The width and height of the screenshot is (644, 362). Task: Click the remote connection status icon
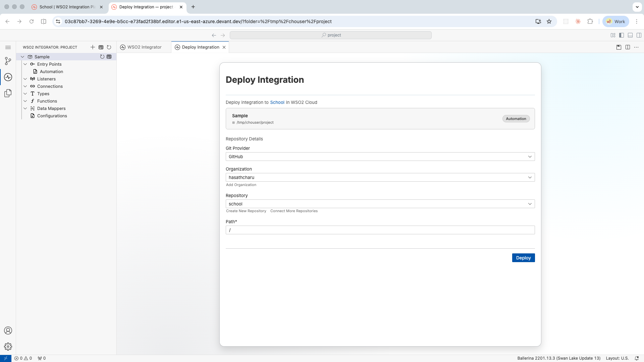tap(6, 358)
